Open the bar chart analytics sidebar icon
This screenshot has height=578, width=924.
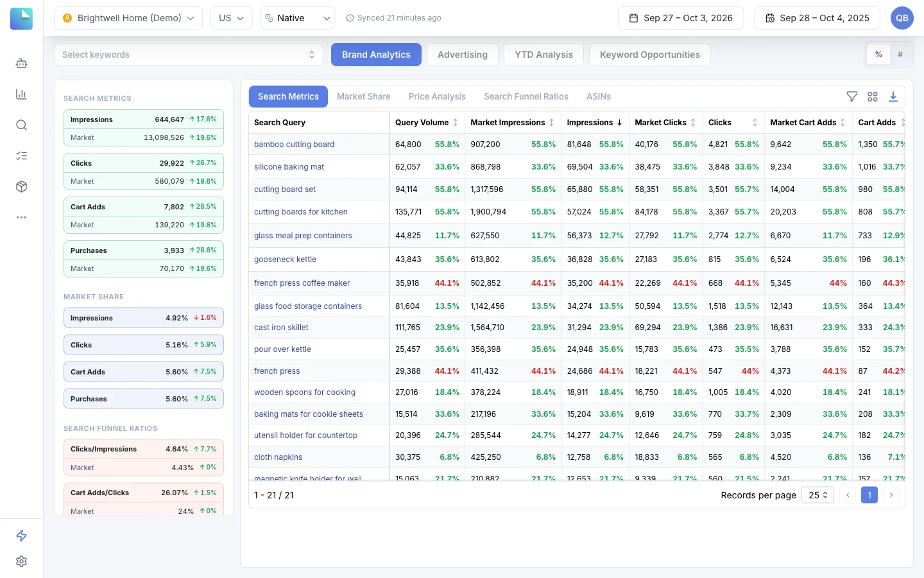tap(21, 94)
